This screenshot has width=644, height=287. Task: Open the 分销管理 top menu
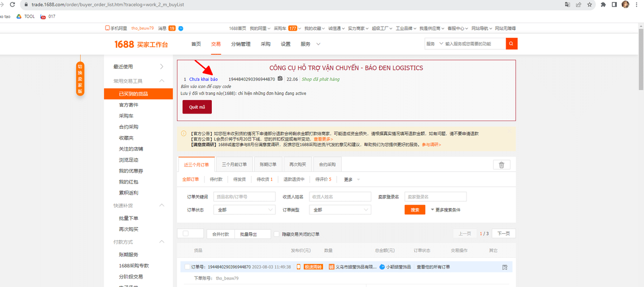click(x=240, y=44)
